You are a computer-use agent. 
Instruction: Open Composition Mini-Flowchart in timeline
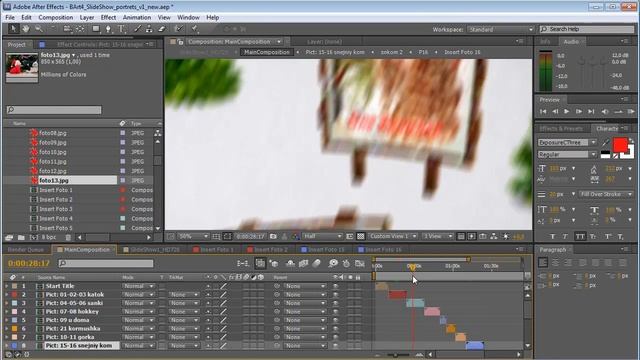(242, 264)
